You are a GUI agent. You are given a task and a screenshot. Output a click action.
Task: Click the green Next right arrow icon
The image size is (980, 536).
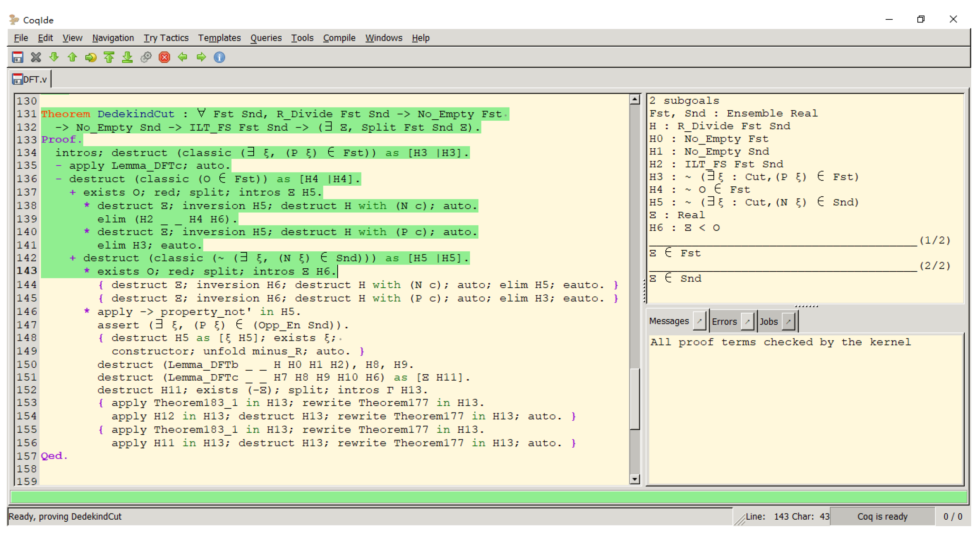[x=201, y=57]
